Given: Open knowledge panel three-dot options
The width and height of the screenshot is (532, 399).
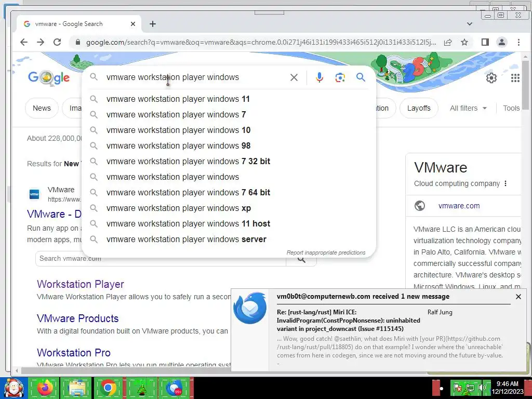Looking at the screenshot, I should point(506,183).
